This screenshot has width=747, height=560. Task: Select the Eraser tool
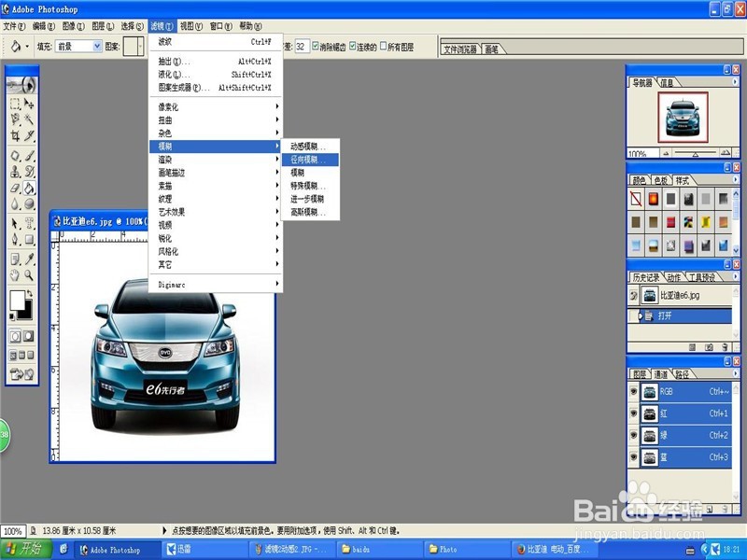tap(15, 189)
